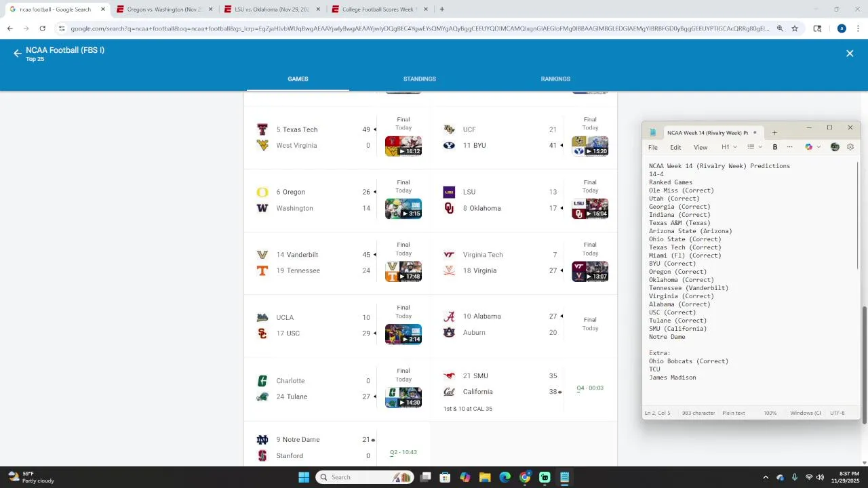Play Oregon vs Washington highlight video

click(403, 209)
